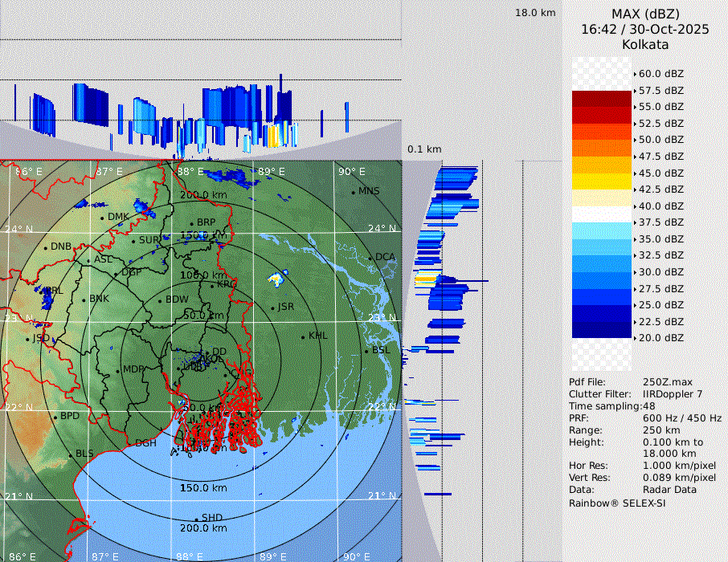
Task: Click the MAX (dBZ) title text
Action: click(x=645, y=14)
